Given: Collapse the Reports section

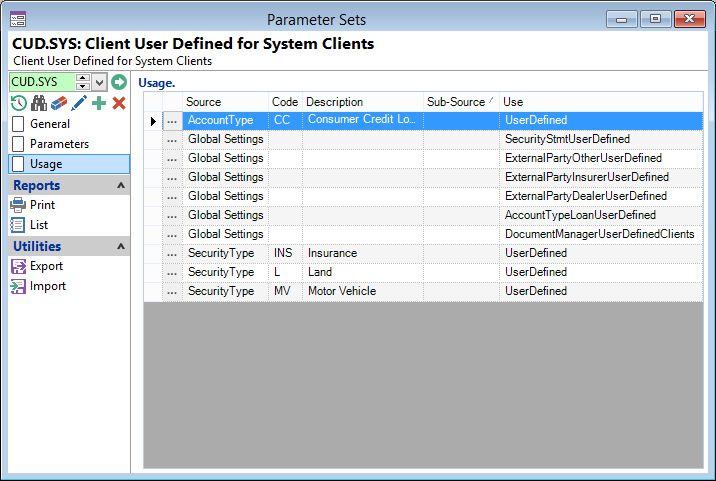Looking at the screenshot, I should pos(121,185).
